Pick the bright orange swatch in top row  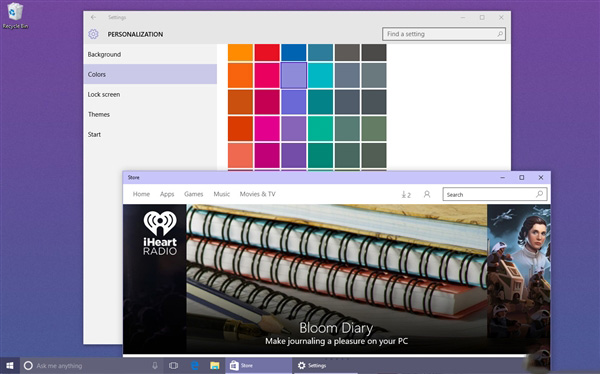[x=240, y=52]
